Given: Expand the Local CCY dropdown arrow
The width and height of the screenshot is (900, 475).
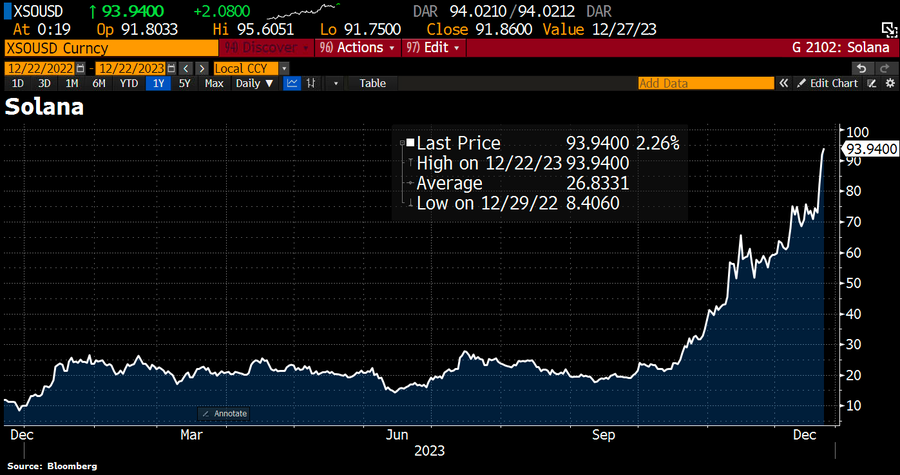Looking at the screenshot, I should pyautogui.click(x=284, y=69).
